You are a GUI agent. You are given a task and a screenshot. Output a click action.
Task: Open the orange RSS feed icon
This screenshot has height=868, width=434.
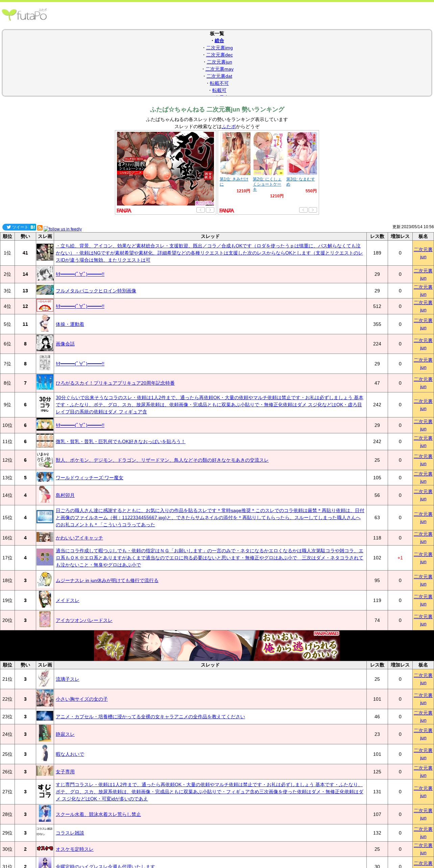tap(40, 228)
